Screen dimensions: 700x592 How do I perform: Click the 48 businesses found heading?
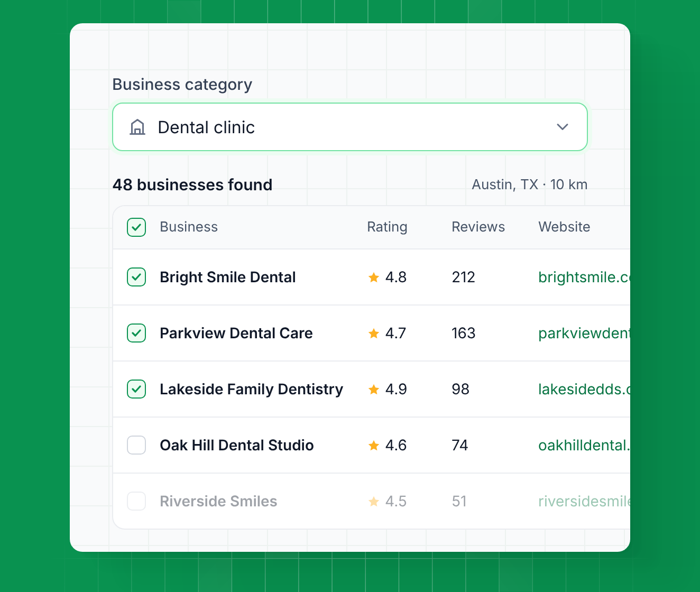(x=192, y=184)
